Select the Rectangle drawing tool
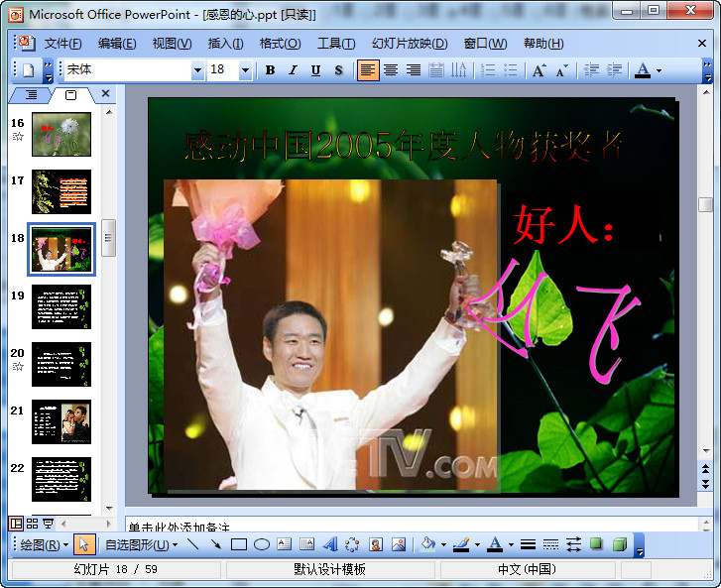Image resolution: width=721 pixels, height=588 pixels. point(239,544)
